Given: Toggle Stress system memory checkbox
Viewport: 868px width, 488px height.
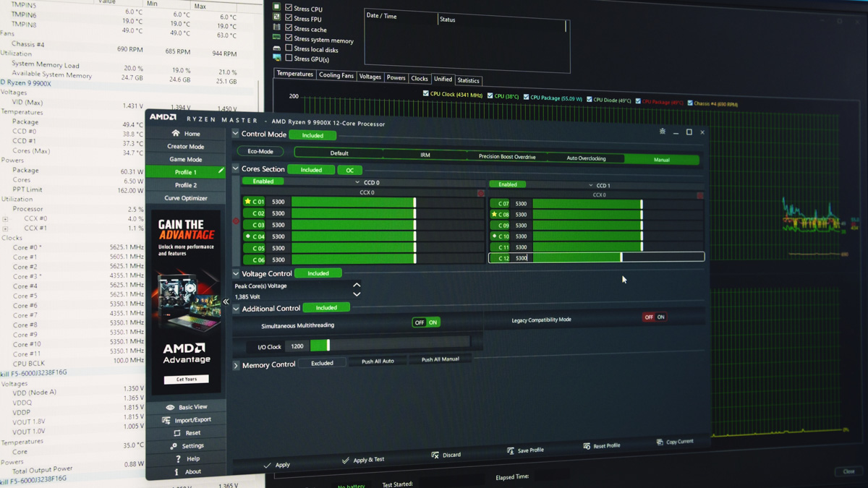Looking at the screenshot, I should coord(289,38).
